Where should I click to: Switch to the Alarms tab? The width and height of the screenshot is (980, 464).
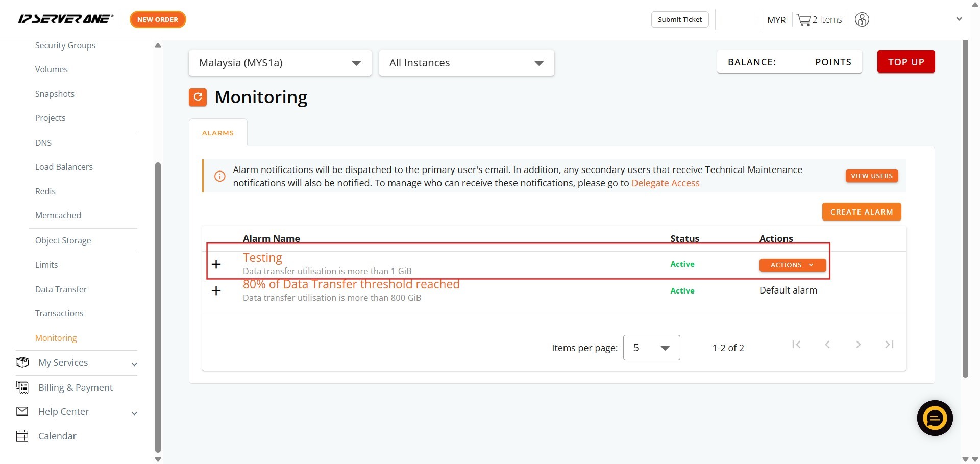218,133
